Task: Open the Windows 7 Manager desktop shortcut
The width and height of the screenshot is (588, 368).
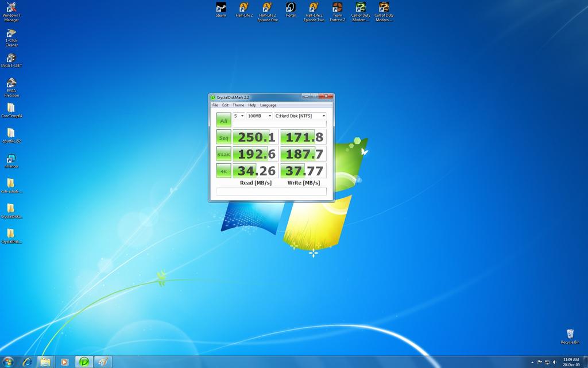Action: click(x=11, y=12)
